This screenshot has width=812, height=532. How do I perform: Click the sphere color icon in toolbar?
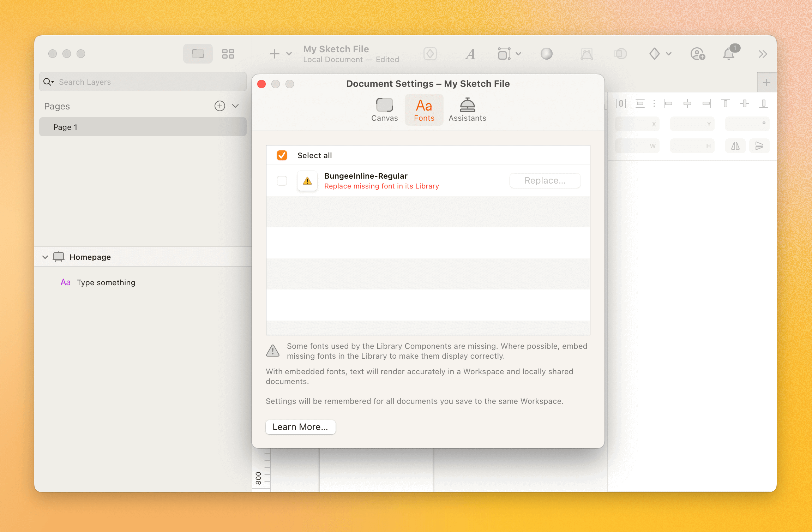coord(547,54)
